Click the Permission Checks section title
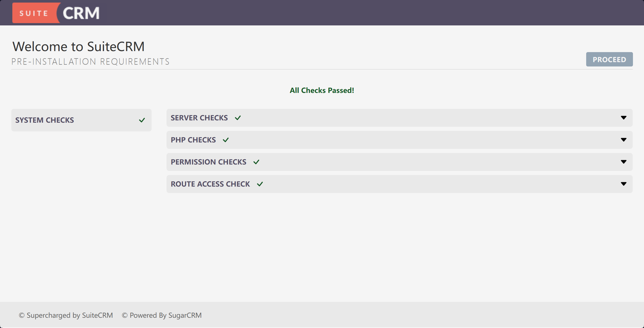 tap(208, 162)
